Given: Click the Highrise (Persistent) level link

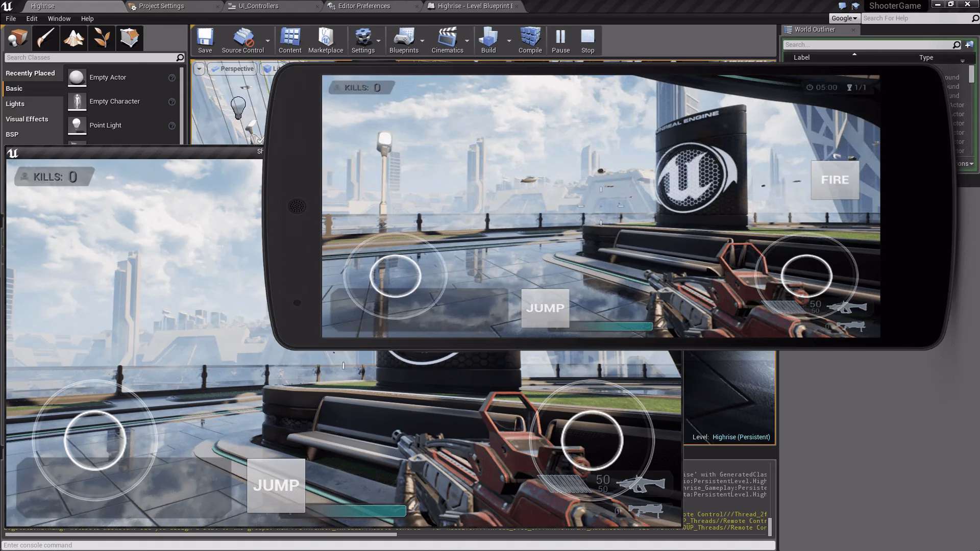Looking at the screenshot, I should [741, 437].
